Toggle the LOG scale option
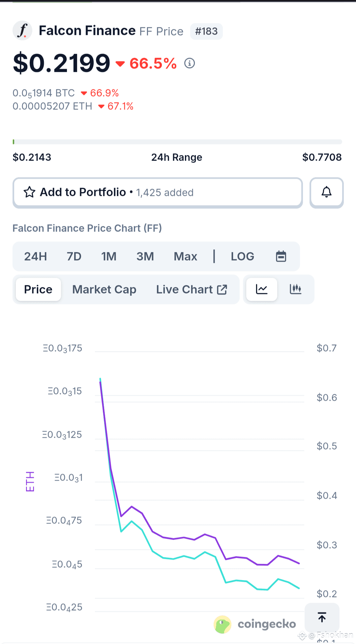This screenshot has height=644, width=356. (242, 256)
